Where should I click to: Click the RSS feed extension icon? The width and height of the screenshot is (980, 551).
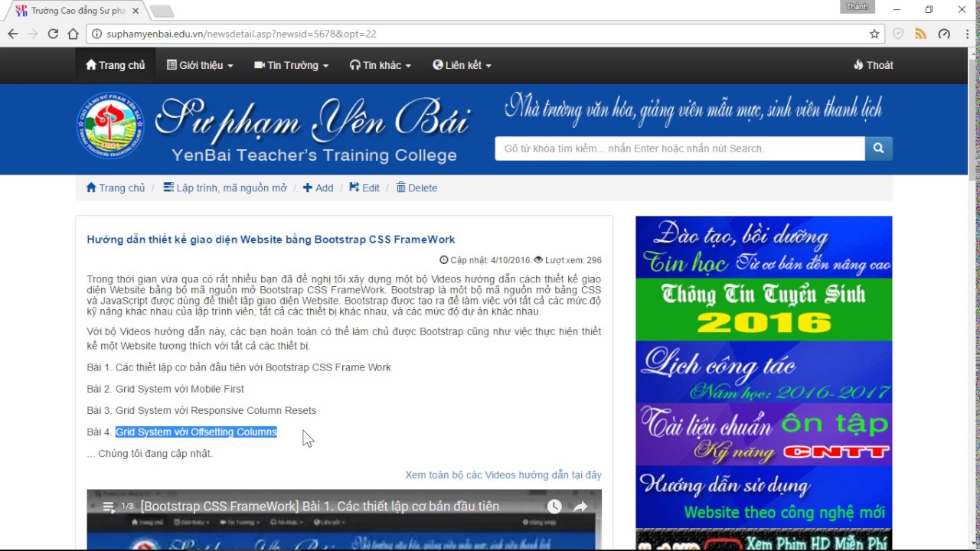[x=920, y=34]
